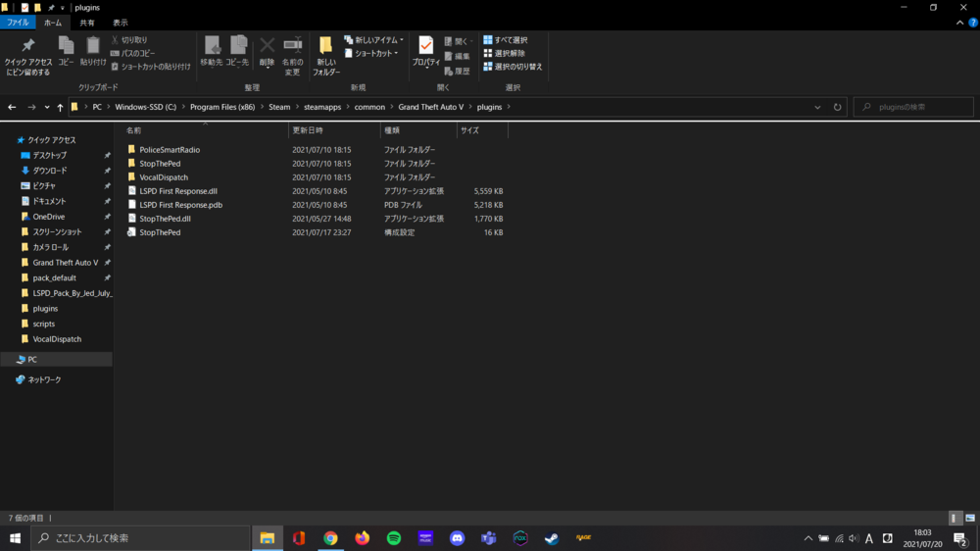Switch to the Home tab
The width and height of the screenshot is (980, 551).
53,23
